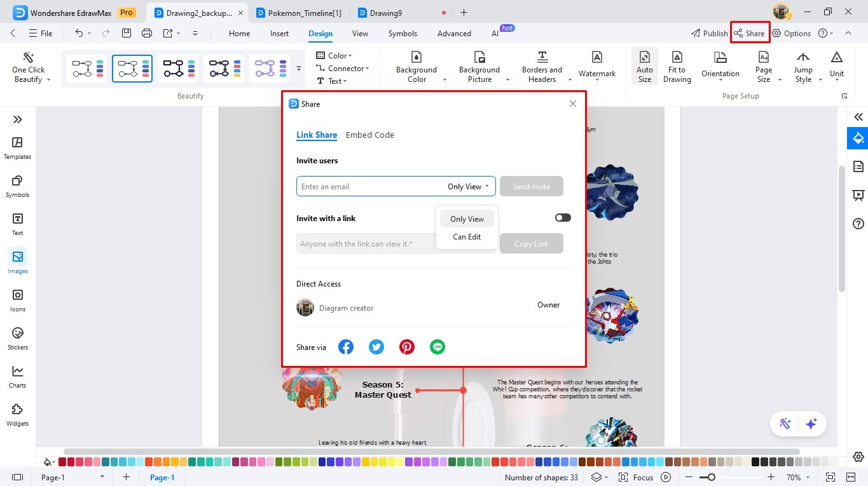Select Only View option in dropdown list

(x=467, y=219)
